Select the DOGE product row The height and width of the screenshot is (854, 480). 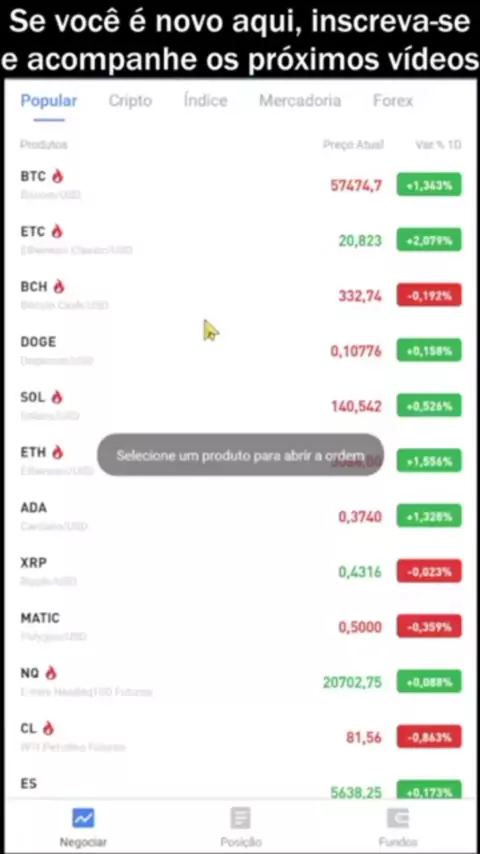point(240,350)
